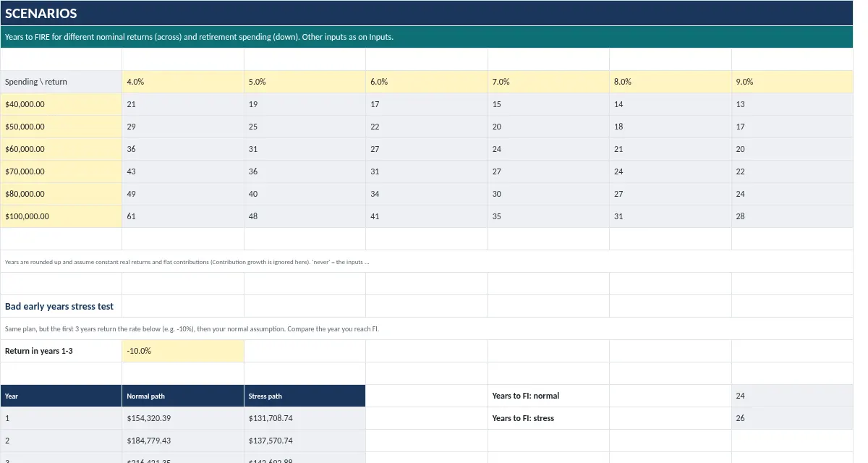
Task: Select the value 28 in the $100,000 row
Action: pyautogui.click(x=793, y=216)
